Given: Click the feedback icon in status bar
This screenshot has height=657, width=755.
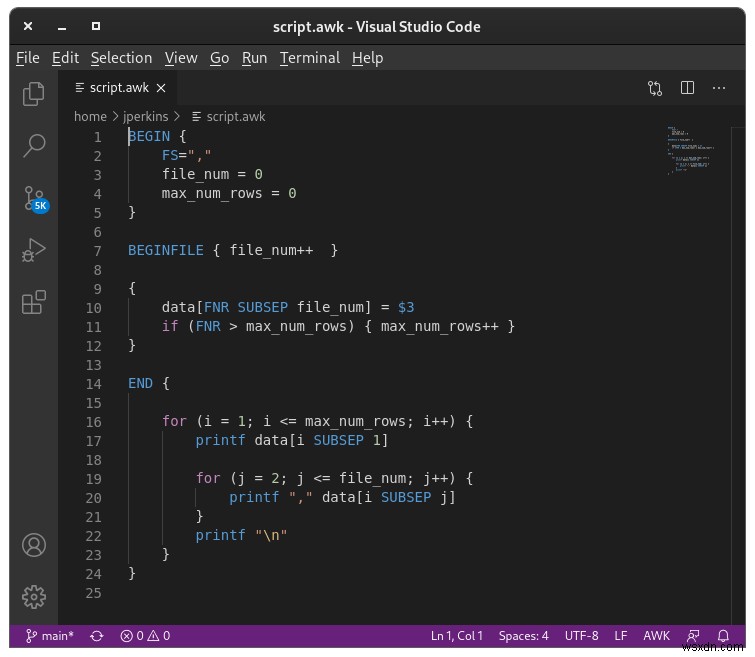Looking at the screenshot, I should tap(693, 636).
